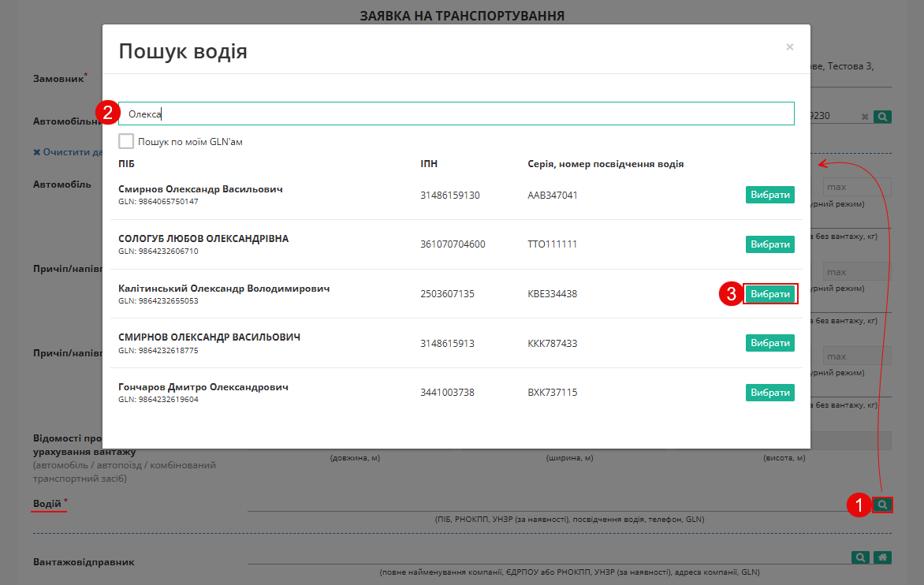Click the driver search text field
The image size is (924, 585).
(x=456, y=114)
